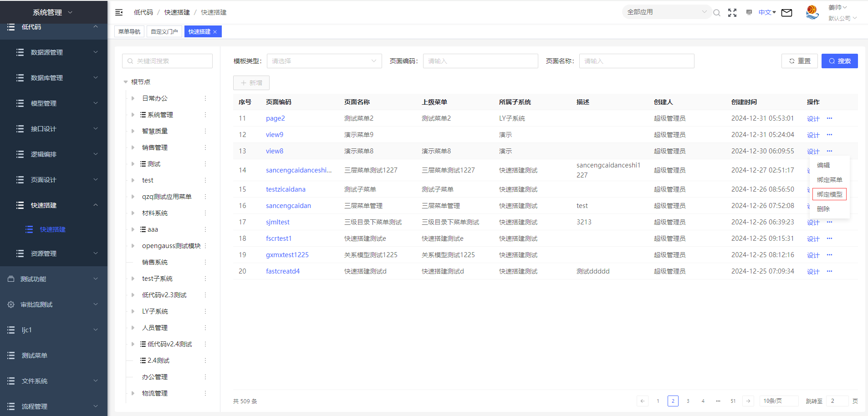Screen dimensions: 868x416
Task: Expand the 模型管理 sidebar menu
Action: click(54, 103)
